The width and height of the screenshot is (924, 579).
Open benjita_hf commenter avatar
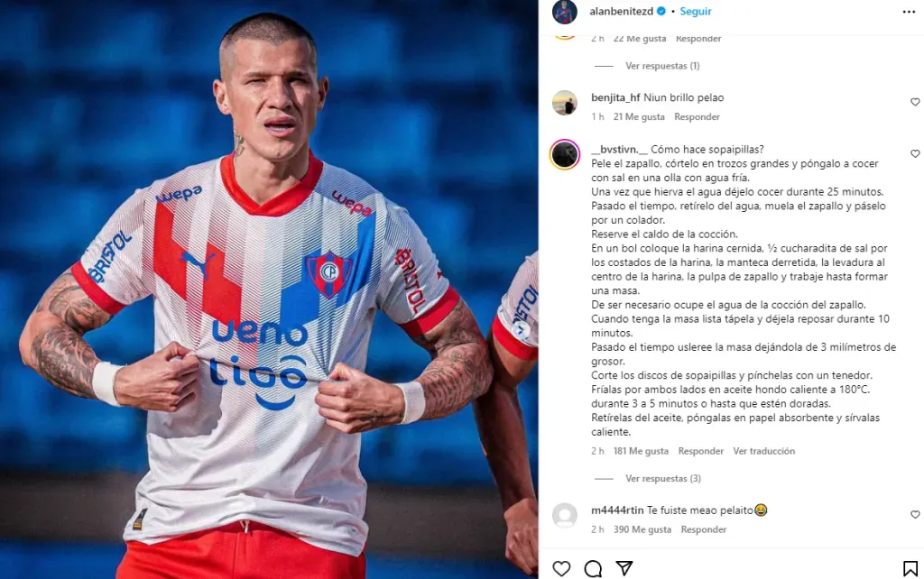pos(565,103)
